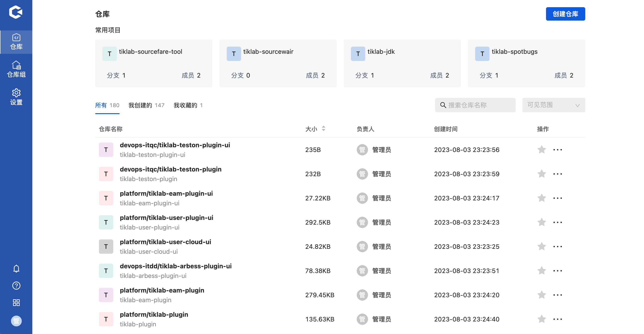Star the devops-itqc/tiklab-teston-plugin-ui repository
Screen dimensions: 644x334
point(542,150)
